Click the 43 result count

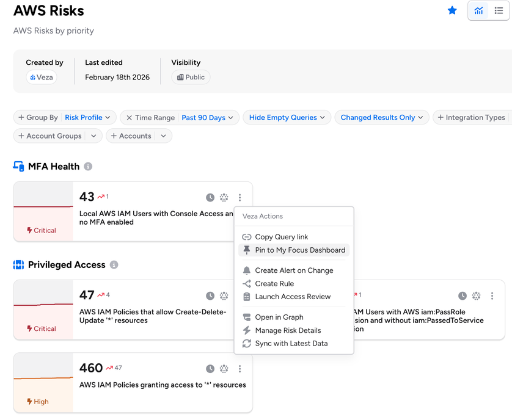[x=87, y=197]
